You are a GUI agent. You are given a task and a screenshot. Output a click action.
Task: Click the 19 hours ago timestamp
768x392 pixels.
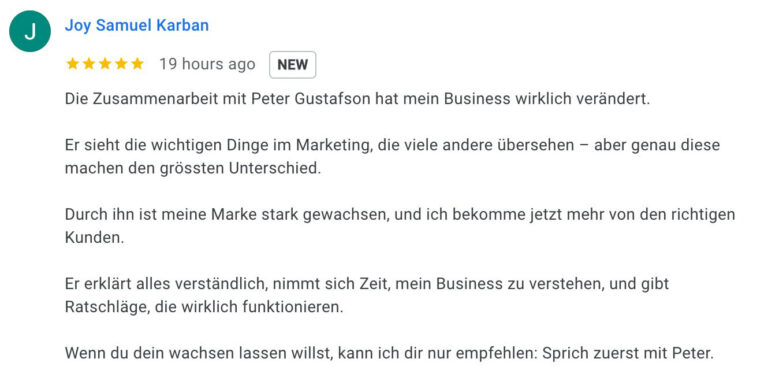coord(207,64)
